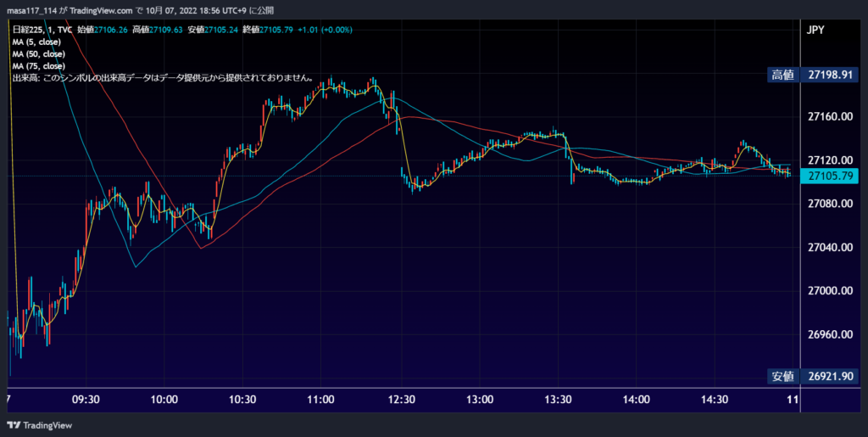Click the 27080.00 price axis label
Viewport: 868px width, 437px height.
[830, 204]
